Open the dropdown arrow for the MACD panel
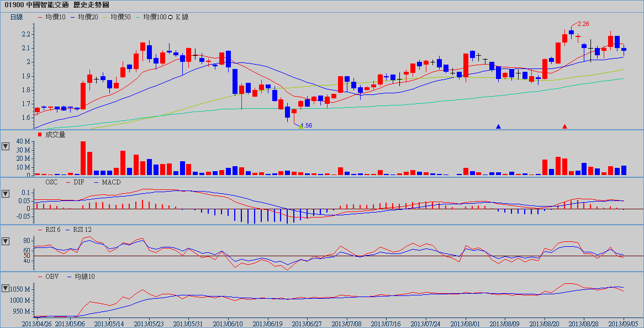The width and height of the screenshot is (644, 328). [x=6, y=194]
